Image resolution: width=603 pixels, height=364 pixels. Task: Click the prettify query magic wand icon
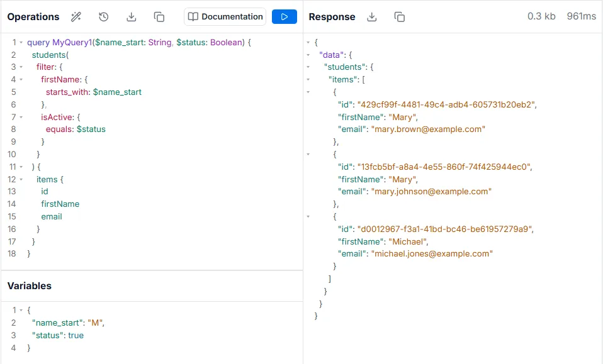pyautogui.click(x=76, y=17)
